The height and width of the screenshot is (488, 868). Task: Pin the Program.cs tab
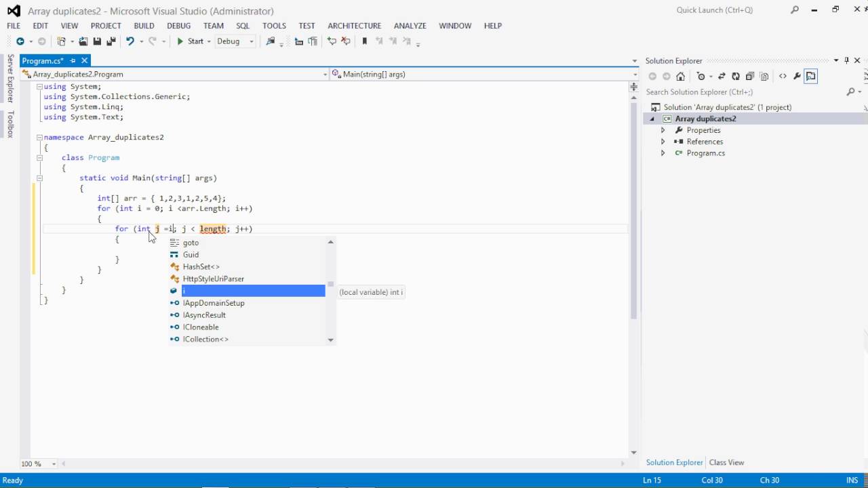point(73,61)
